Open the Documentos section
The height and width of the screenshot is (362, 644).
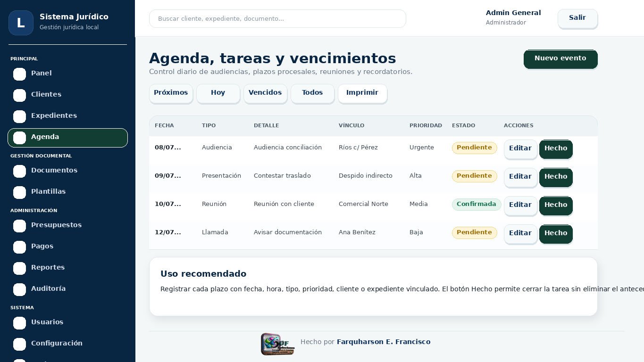click(67, 171)
